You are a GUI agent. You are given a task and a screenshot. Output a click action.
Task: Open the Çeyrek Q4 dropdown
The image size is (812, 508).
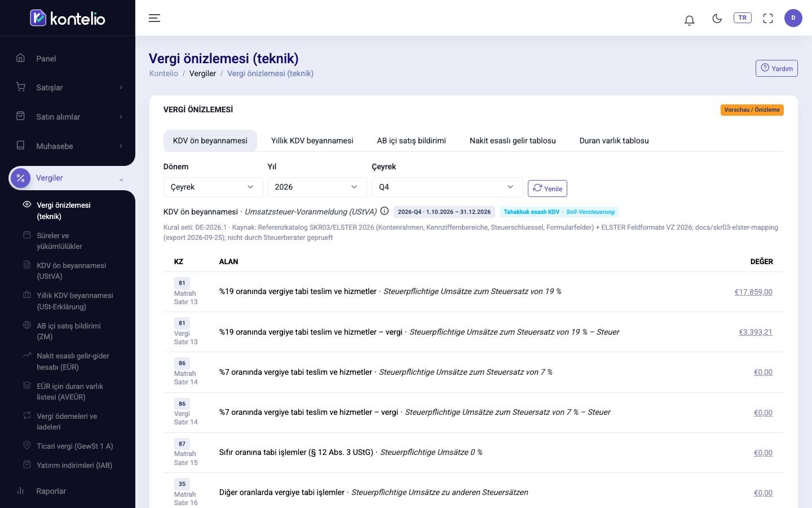click(447, 187)
